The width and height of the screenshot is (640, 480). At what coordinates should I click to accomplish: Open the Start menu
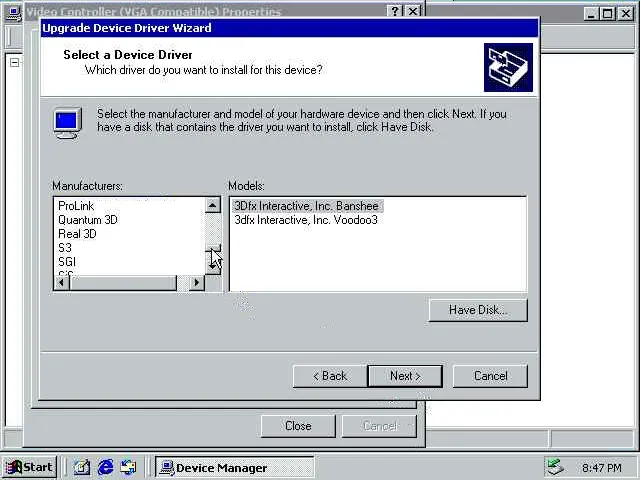point(29,467)
